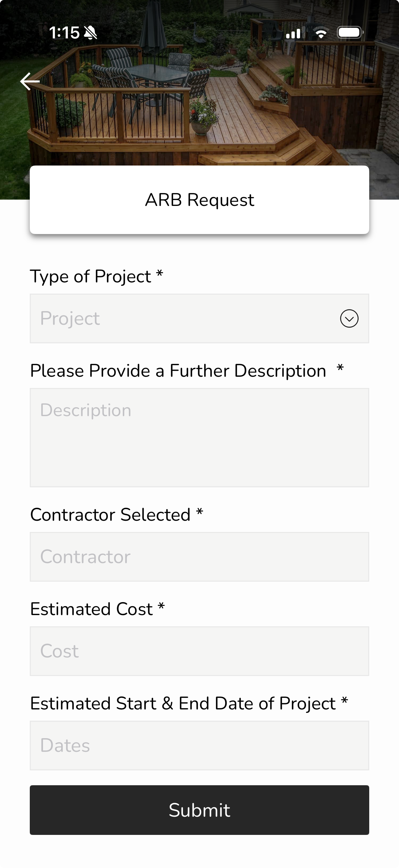Click the Wi-Fi status icon
This screenshot has height=868, width=399.
(x=321, y=33)
